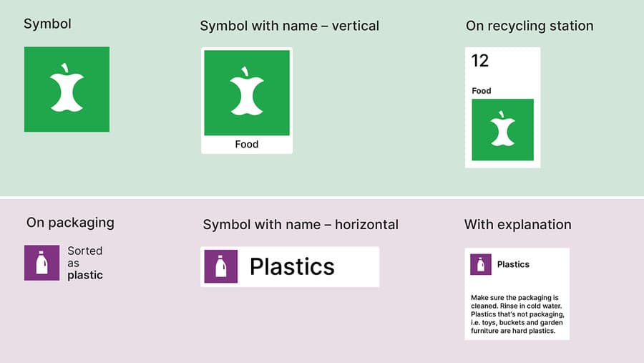Screen dimensions: 644x363
Task: Click the "Symbol with name – vertical" heading
Action: coord(289,26)
